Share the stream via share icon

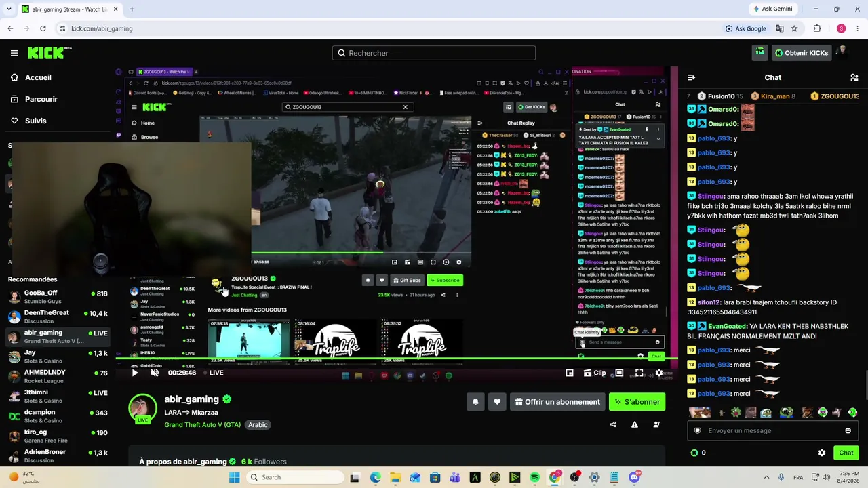click(613, 425)
